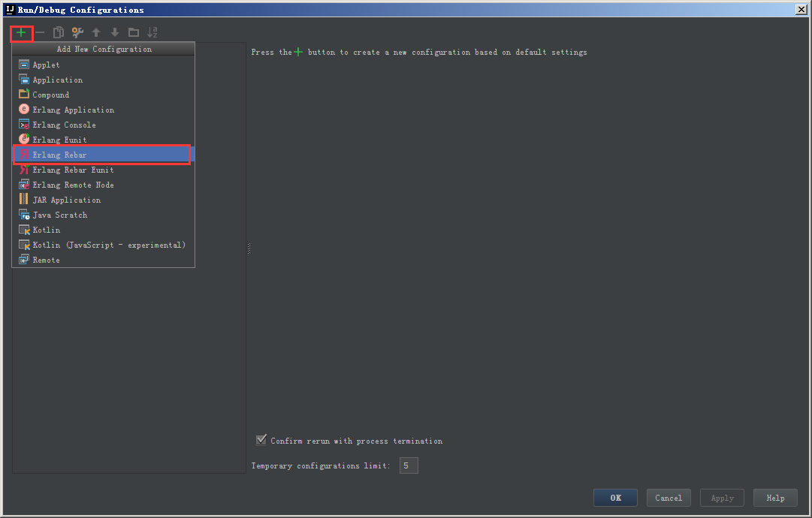Click the green plus to add configuration
This screenshot has width=812, height=518.
click(x=21, y=32)
